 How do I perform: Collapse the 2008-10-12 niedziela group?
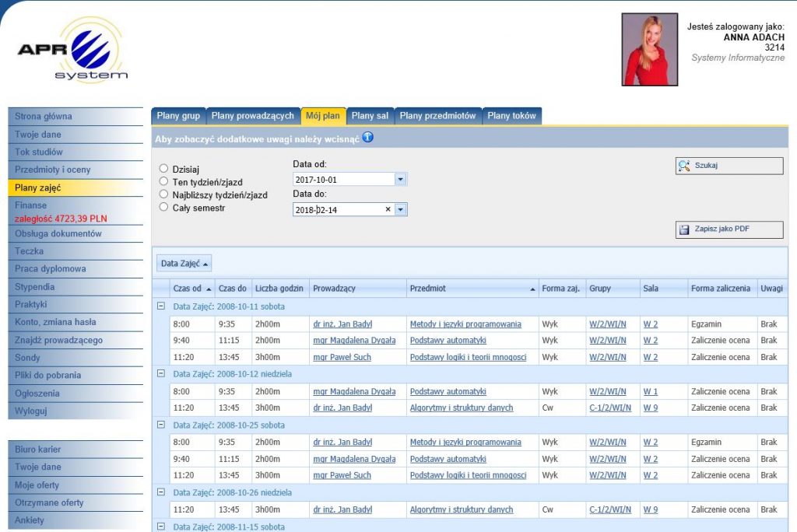(161, 373)
